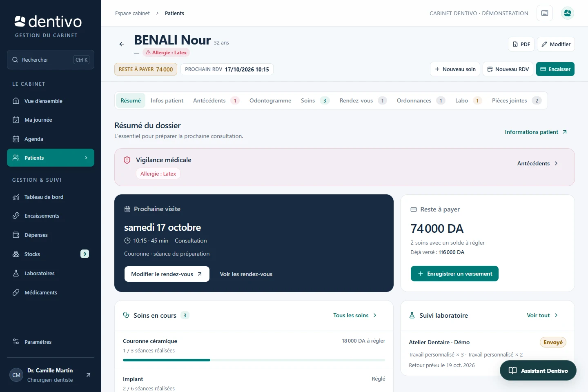Open the Soins tab
The width and height of the screenshot is (588, 392).
pos(315,100)
